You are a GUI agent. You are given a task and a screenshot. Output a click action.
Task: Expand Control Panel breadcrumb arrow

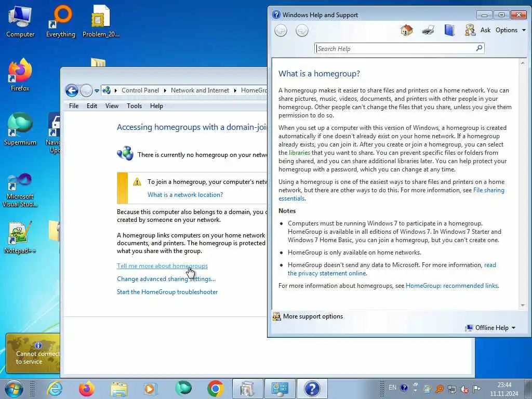pyautogui.click(x=165, y=90)
